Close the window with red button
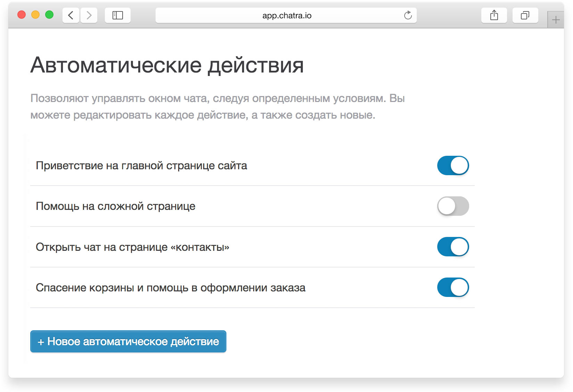The width and height of the screenshot is (573, 392). [x=22, y=15]
